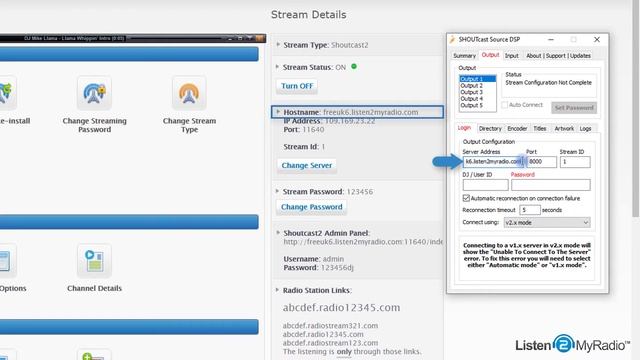Click the Username value admin
The width and height of the screenshot is (640, 360).
tap(333, 259)
